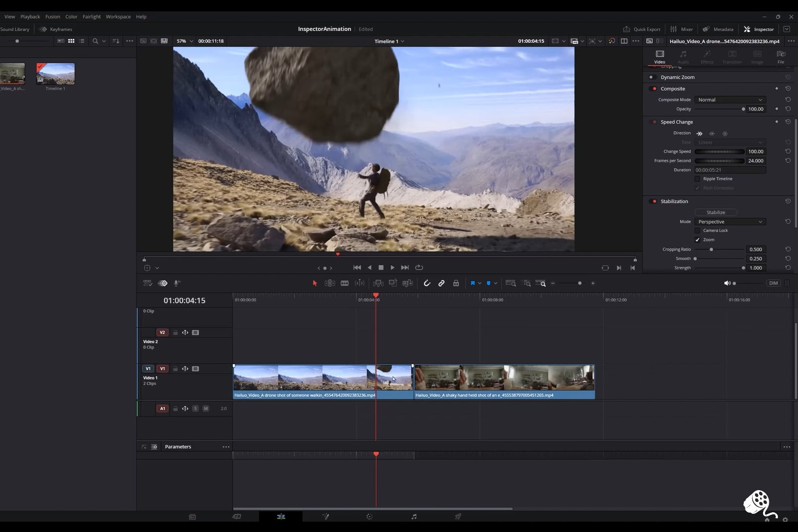Uncheck the Zoom stabilization checkbox

pyautogui.click(x=698, y=240)
